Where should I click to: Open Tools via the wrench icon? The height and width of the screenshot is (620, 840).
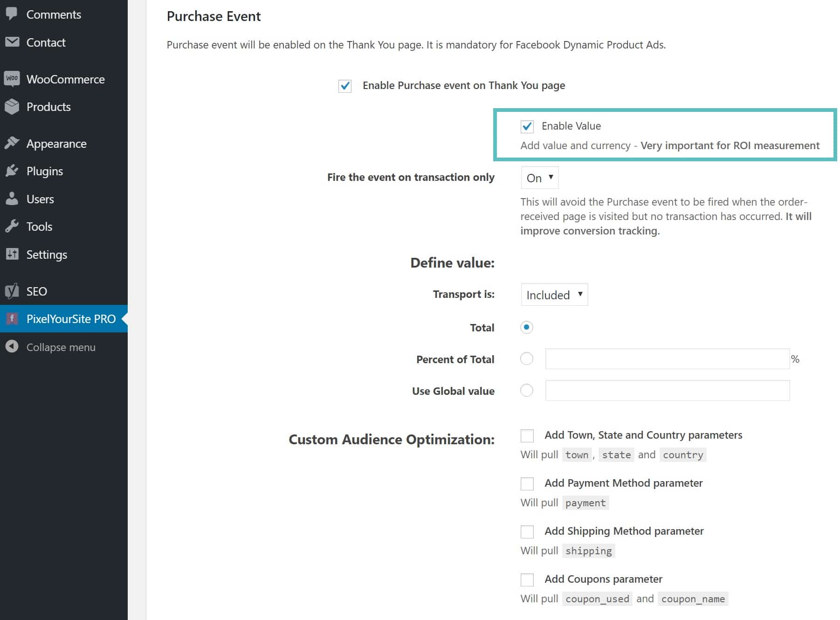pos(12,226)
